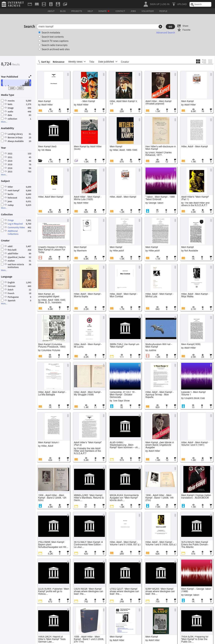Click the upload arrow icon
Viewport: 215px width, 644px height.
174,4
